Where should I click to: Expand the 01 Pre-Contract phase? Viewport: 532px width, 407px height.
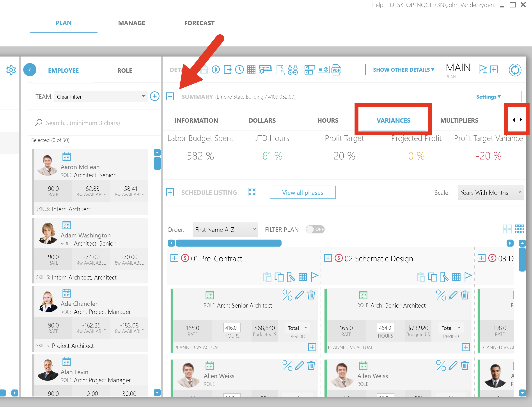[x=174, y=258]
